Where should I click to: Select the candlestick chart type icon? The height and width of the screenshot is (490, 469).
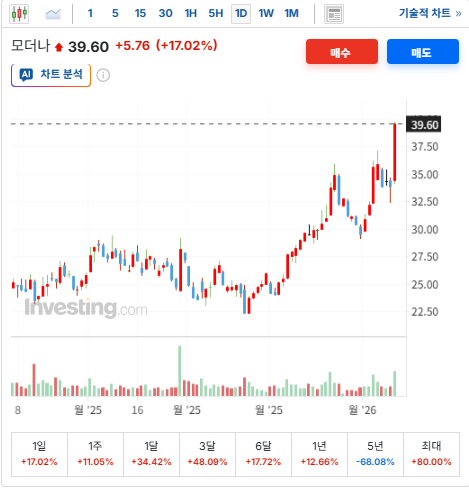(19, 14)
